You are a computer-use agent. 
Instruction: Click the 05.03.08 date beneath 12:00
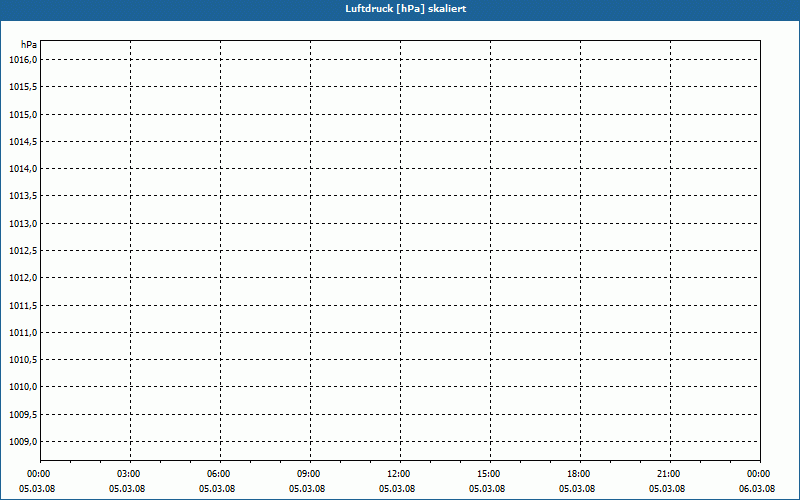[397, 489]
